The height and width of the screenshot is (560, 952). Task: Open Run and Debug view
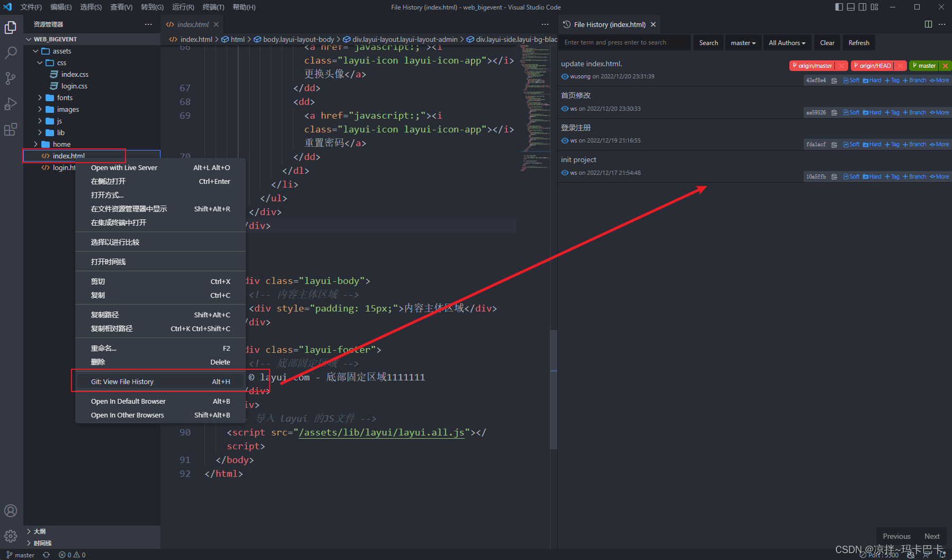tap(11, 104)
